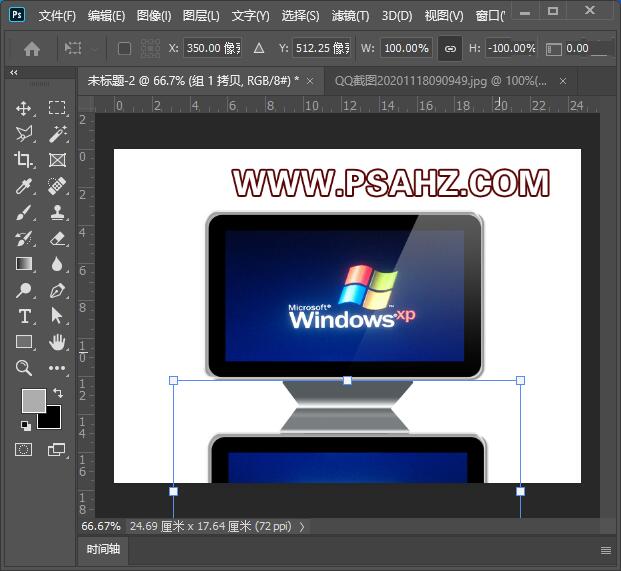
Task: Select the Zoom tool
Action: click(24, 368)
